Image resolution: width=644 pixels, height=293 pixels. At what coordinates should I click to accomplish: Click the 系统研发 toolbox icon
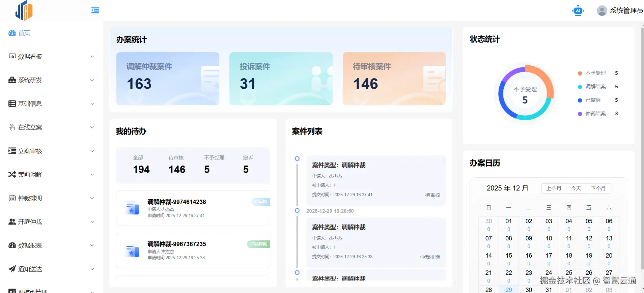12,80
